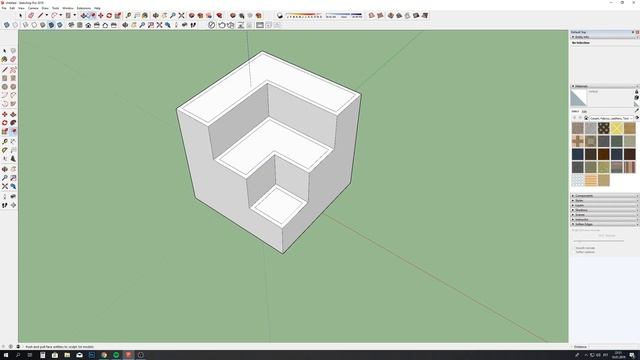
Task: Pick the yellow crosshatch material swatch
Action: pyautogui.click(x=617, y=128)
